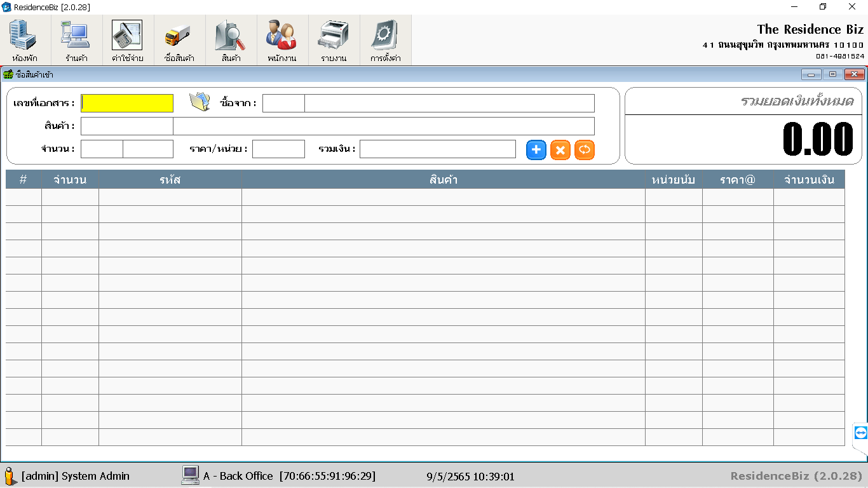Click the หน่วยนับ column header
The width and height of the screenshot is (868, 488).
tap(674, 180)
